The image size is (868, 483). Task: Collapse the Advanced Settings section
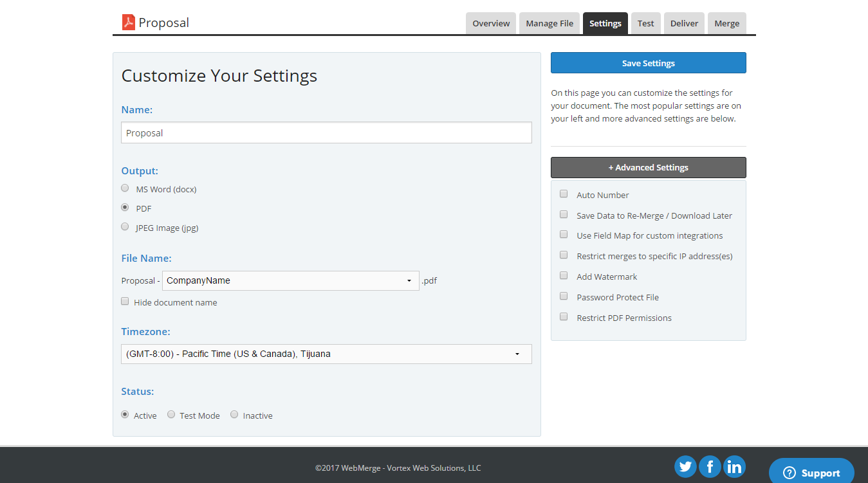(649, 167)
